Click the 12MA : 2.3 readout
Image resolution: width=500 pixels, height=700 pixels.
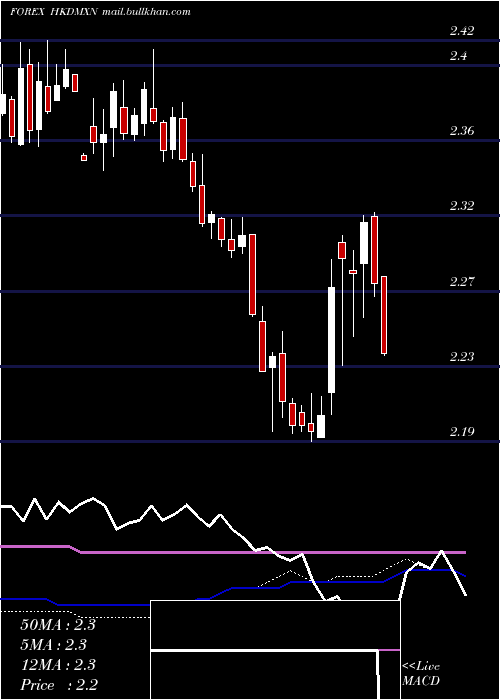point(58,665)
